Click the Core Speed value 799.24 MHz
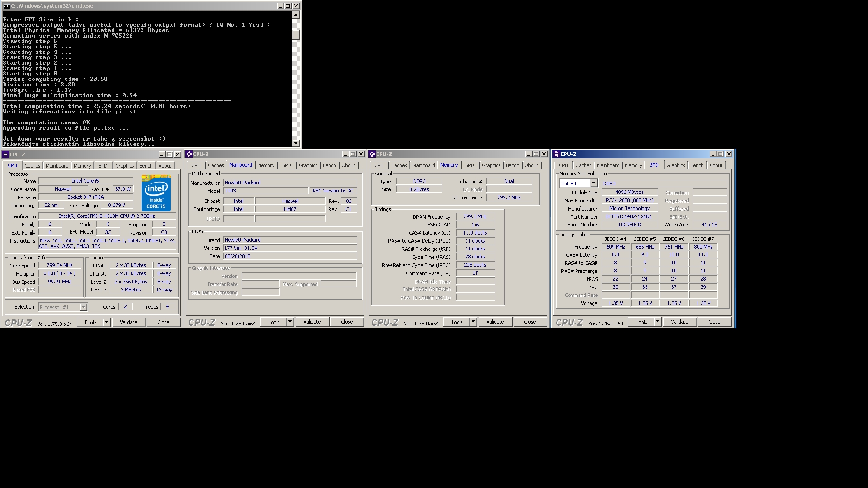868x488 pixels. pos(60,266)
